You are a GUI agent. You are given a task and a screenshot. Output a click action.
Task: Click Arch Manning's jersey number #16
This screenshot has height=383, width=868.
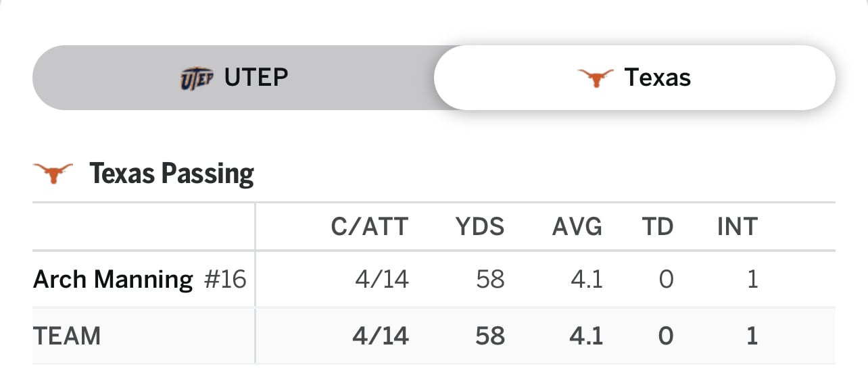225,279
